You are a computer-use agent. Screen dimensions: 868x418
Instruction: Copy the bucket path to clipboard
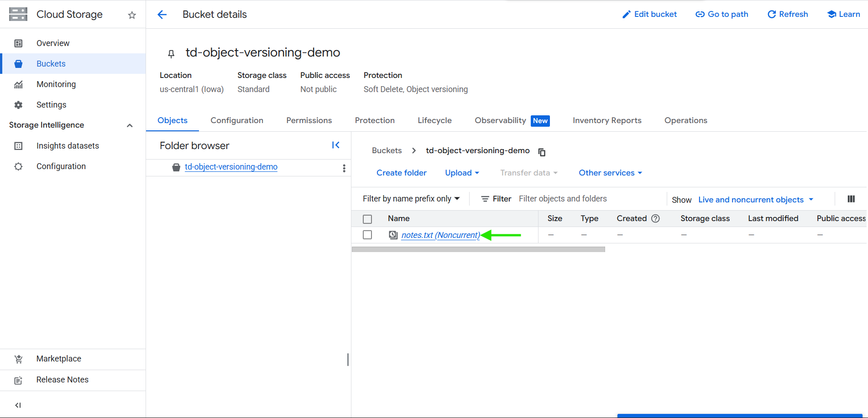point(542,152)
